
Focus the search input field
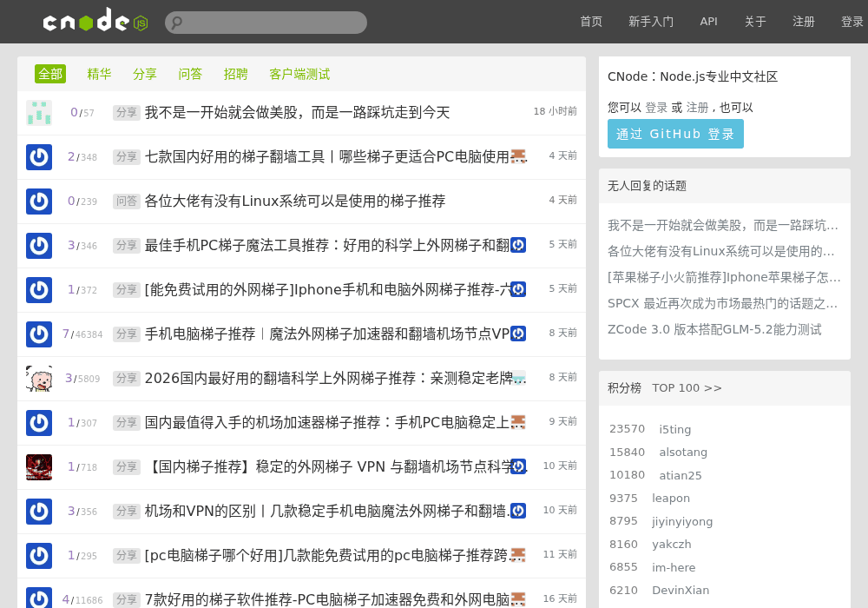(x=266, y=23)
